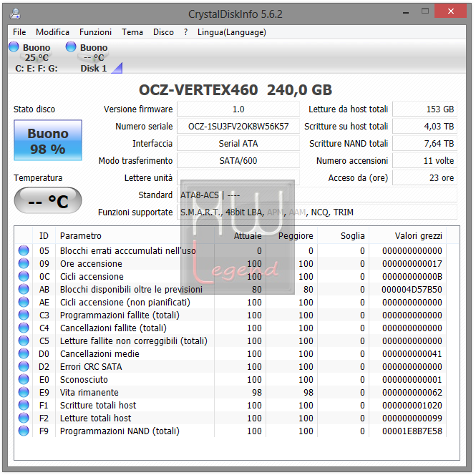The height and width of the screenshot is (475, 476).
Task: Select 'Letture fallite non correggibili (totali)' text
Action: (134, 341)
